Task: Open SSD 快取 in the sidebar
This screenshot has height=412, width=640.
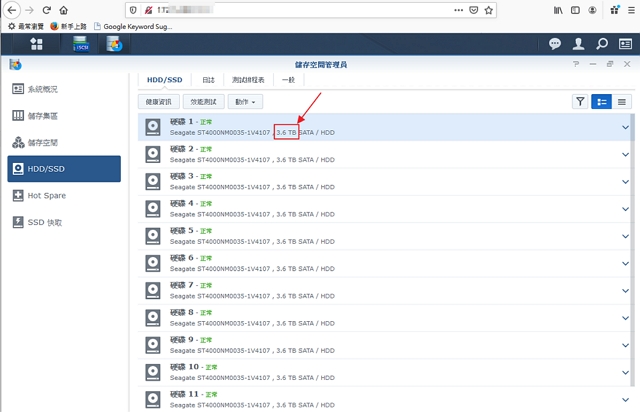Action: coord(64,222)
